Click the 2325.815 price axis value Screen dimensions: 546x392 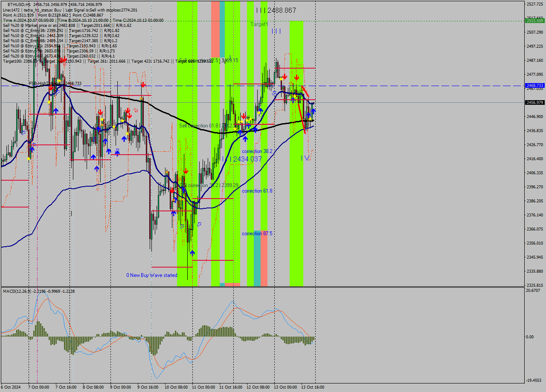pos(534,285)
